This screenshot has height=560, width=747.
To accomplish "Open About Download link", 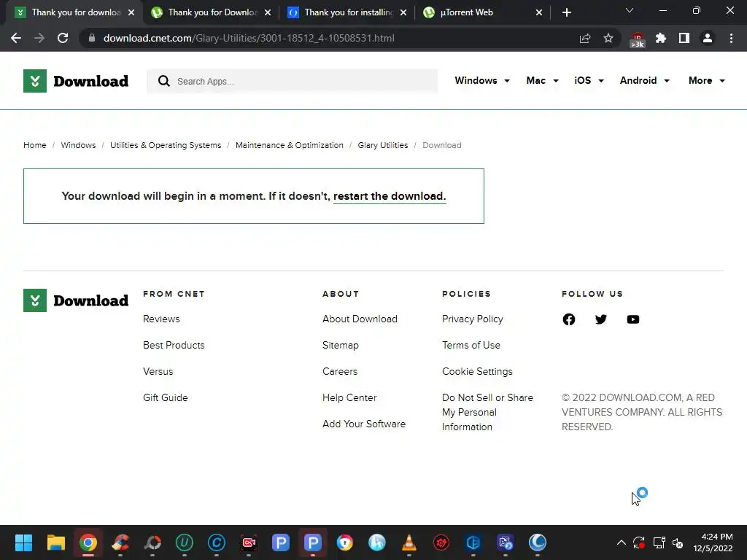I will point(360,319).
